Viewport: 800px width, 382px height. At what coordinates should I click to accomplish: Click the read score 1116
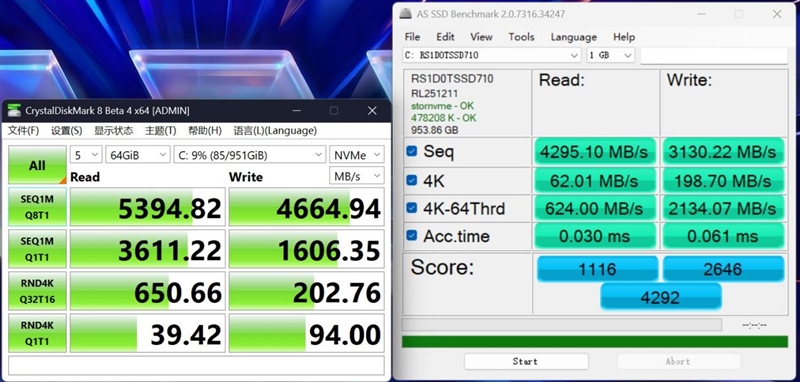point(597,269)
